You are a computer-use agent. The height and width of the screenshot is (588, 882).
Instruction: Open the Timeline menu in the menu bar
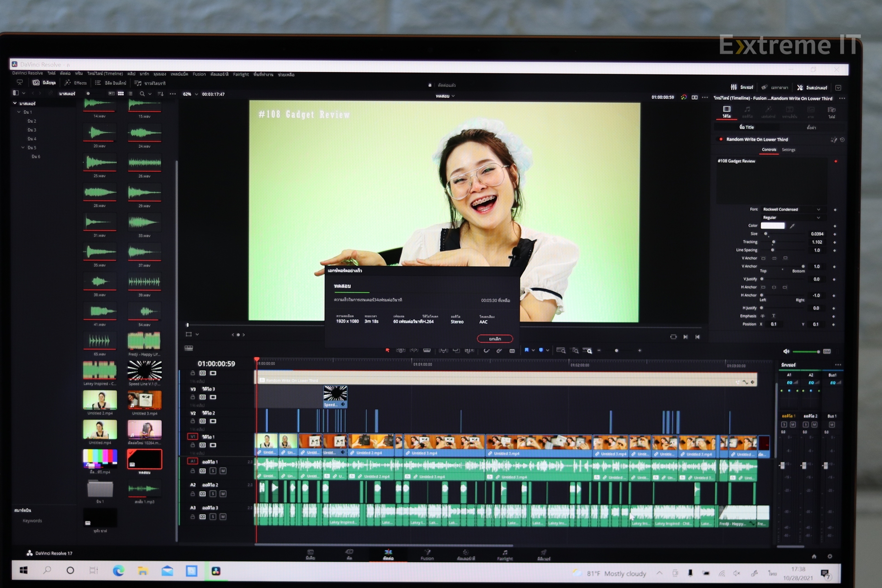pos(105,73)
